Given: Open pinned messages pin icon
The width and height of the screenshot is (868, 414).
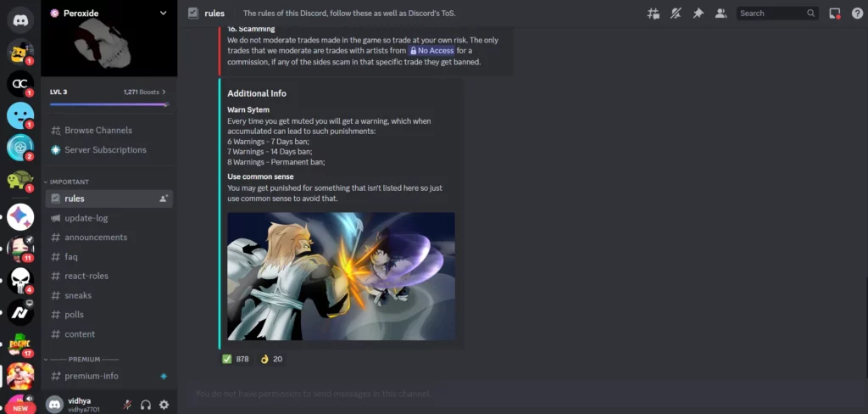Looking at the screenshot, I should tap(698, 14).
